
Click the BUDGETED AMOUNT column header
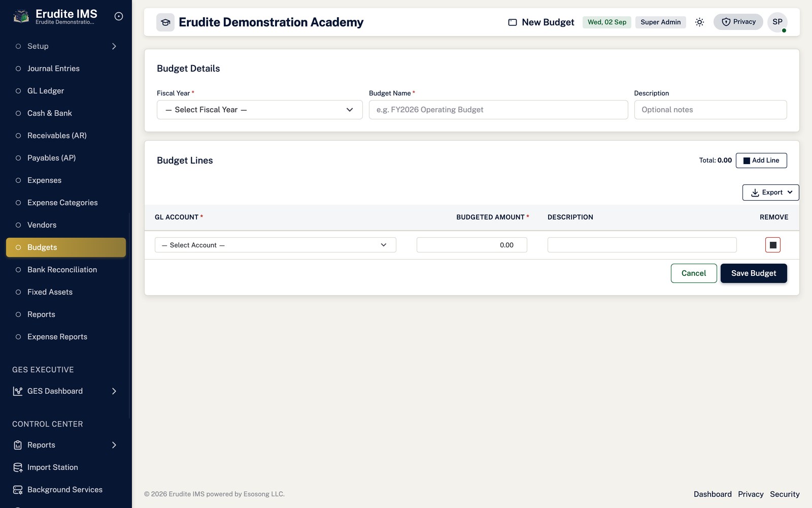click(x=492, y=217)
